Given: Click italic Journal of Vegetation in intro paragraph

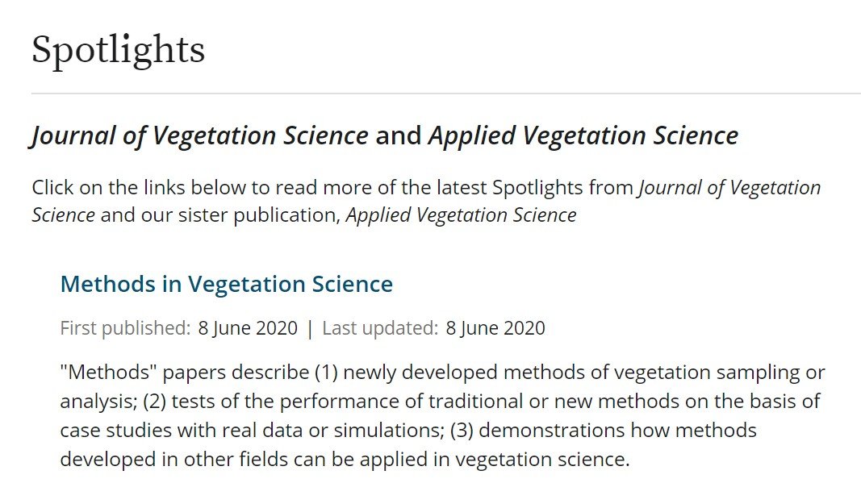Looking at the screenshot, I should point(729,188).
